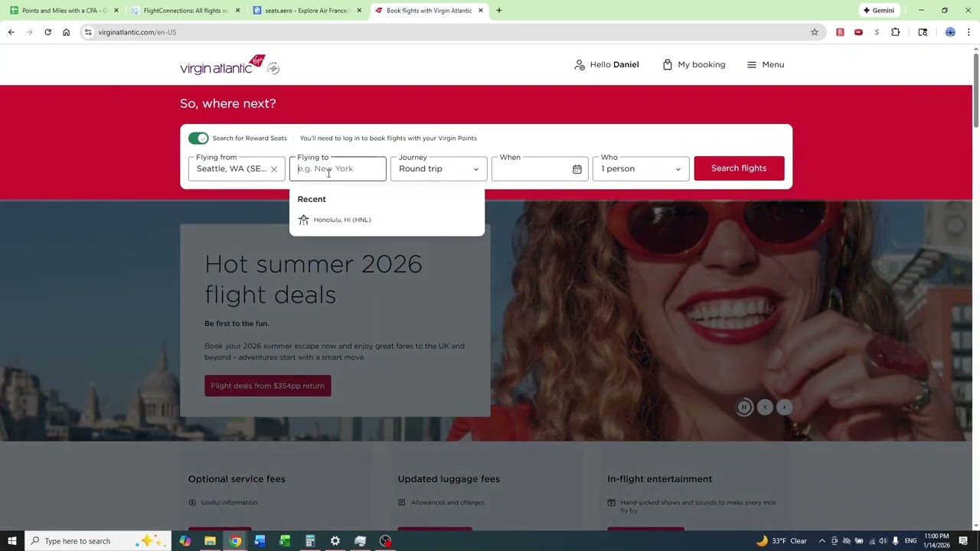Open Allowances and charges link

(x=447, y=503)
